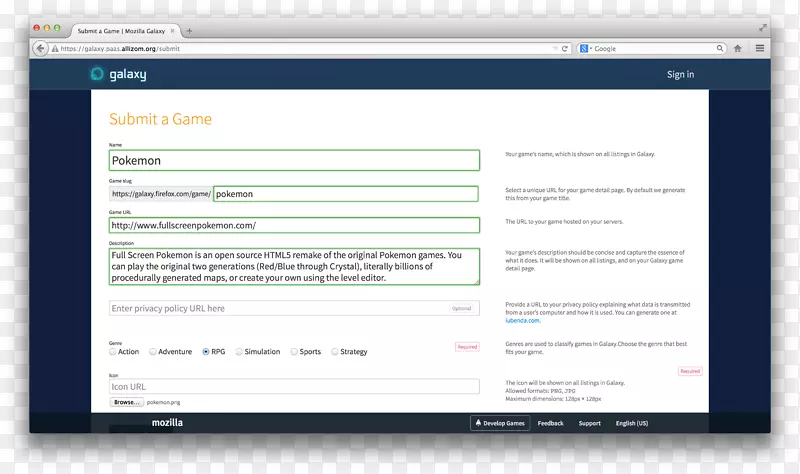Click the Description text area

pos(294,266)
